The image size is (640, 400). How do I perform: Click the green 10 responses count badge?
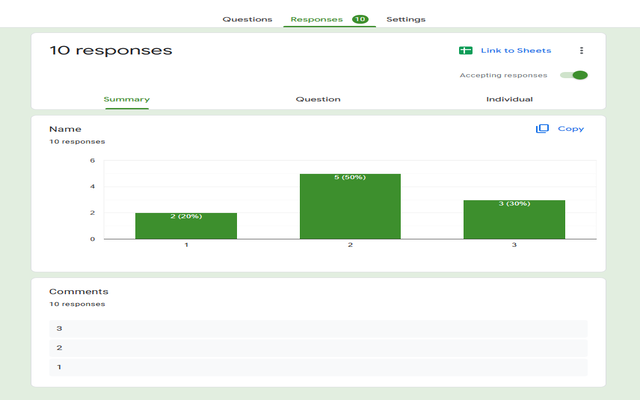[360, 19]
